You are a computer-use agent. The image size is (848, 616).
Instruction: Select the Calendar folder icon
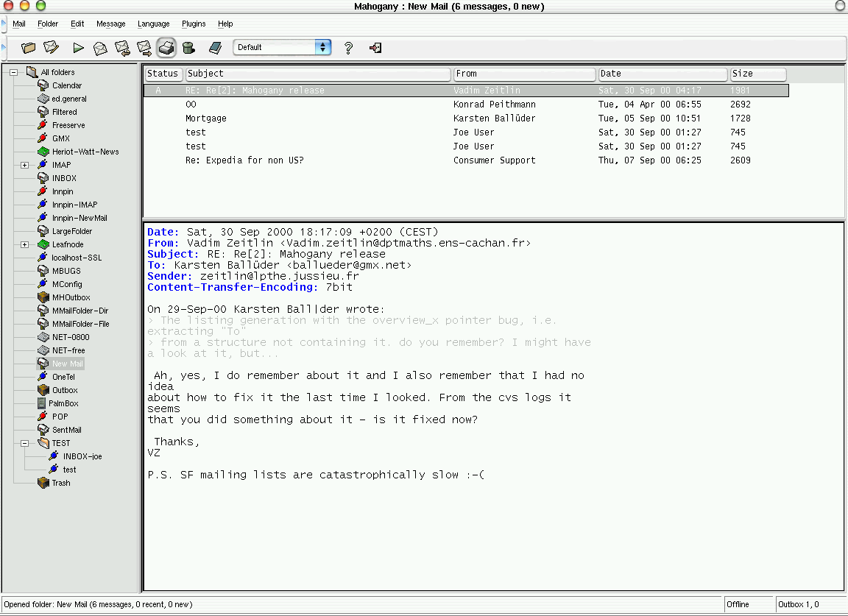tap(43, 85)
